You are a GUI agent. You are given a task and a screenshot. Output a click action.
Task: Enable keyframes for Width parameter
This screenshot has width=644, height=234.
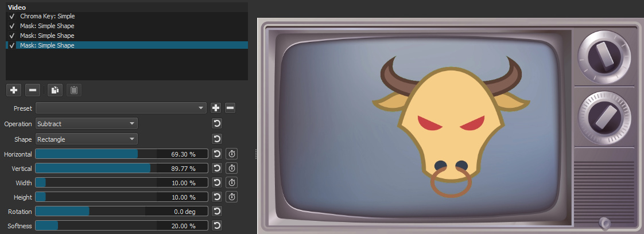pyautogui.click(x=232, y=183)
